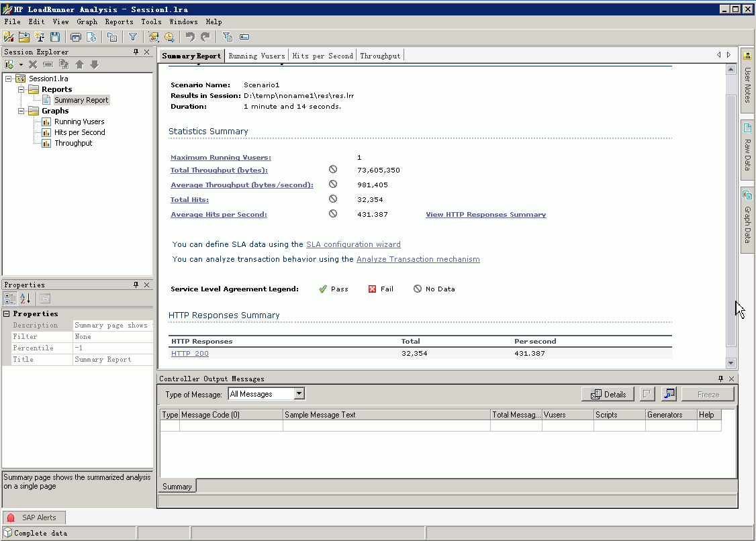Click the Rename item icon in Session Explorer
Image resolution: width=756 pixels, height=541 pixels.
[48, 64]
